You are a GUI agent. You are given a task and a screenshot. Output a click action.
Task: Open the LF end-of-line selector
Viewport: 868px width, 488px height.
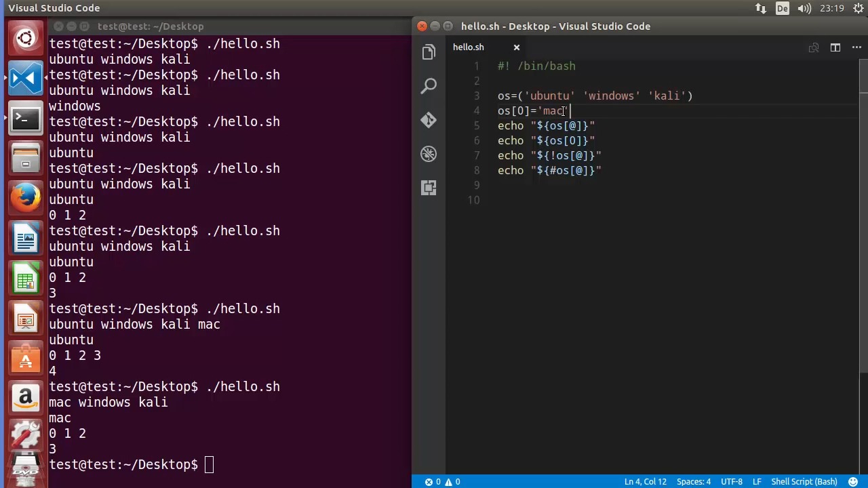pyautogui.click(x=757, y=482)
